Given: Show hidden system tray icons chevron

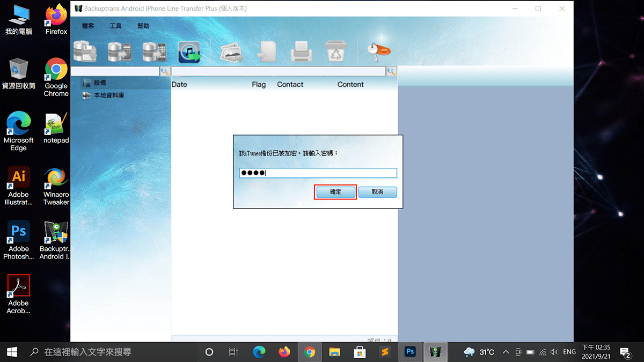Looking at the screenshot, I should [506, 352].
